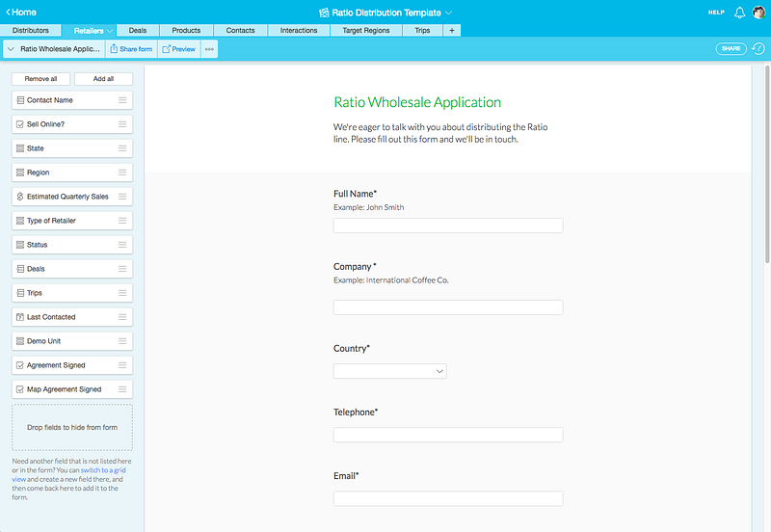The image size is (771, 532).
Task: Click the Sell Online? checkbox field icon
Action: 20,124
